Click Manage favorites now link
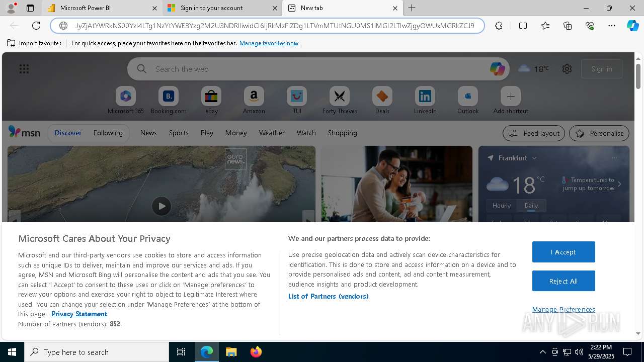Screen dimensions: 644x362 (x=269, y=43)
